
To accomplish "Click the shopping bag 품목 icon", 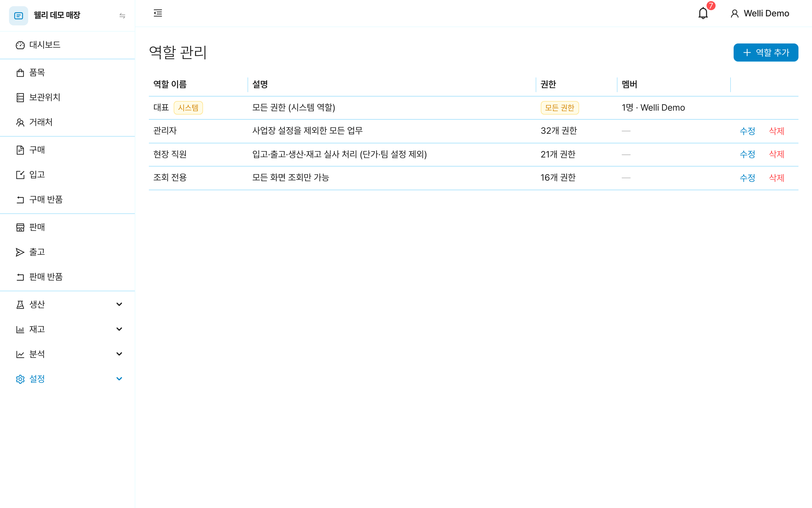I will (x=20, y=73).
